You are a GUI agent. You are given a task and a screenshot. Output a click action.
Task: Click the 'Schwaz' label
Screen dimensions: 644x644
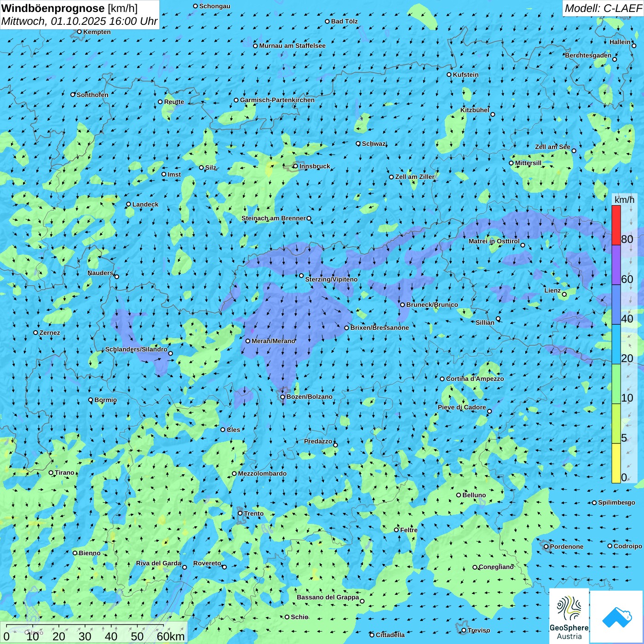[x=374, y=144]
